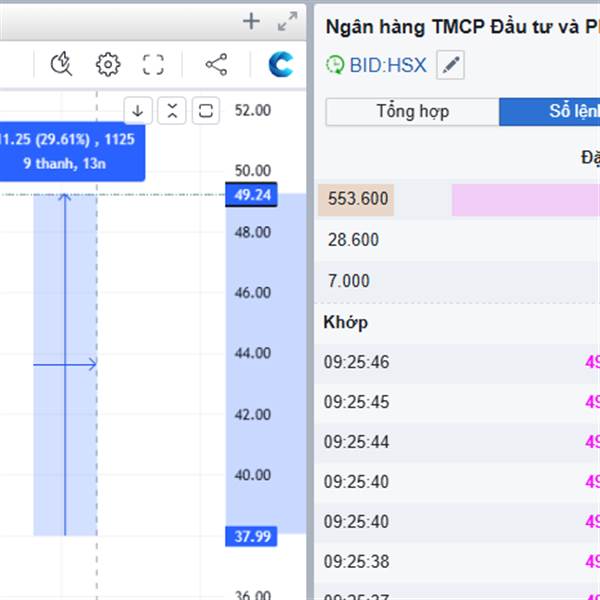Click the blue measurement info box
The height and width of the screenshot is (600, 600).
pos(71,152)
